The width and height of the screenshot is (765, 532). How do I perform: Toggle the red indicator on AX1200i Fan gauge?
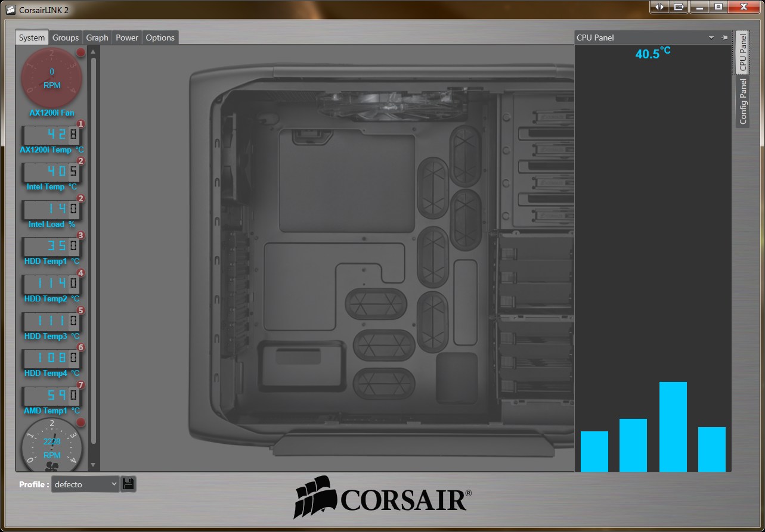(x=81, y=53)
